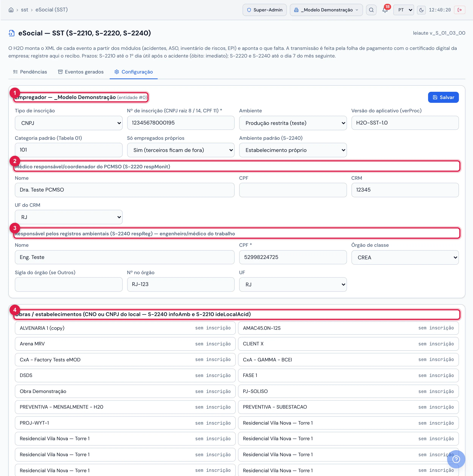Open the floating help question-mark button
The height and width of the screenshot is (476, 473).
pyautogui.click(x=456, y=459)
